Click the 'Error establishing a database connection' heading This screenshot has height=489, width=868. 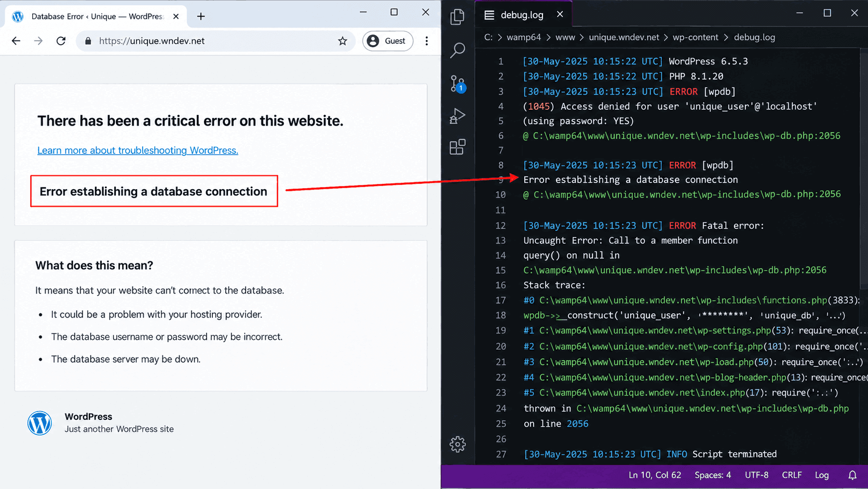(x=153, y=191)
